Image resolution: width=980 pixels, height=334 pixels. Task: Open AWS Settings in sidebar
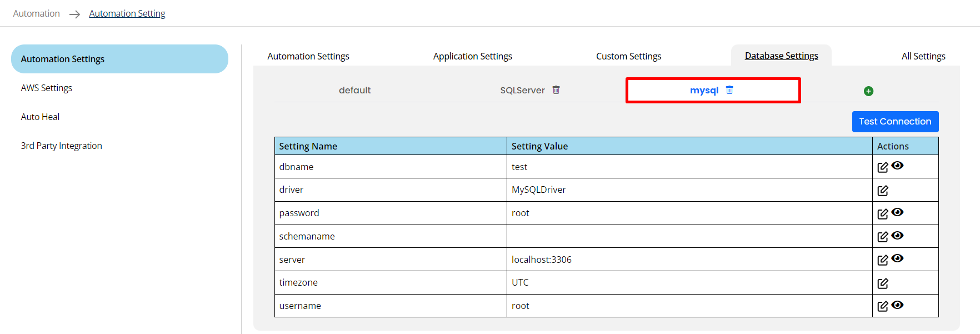pyautogui.click(x=47, y=88)
